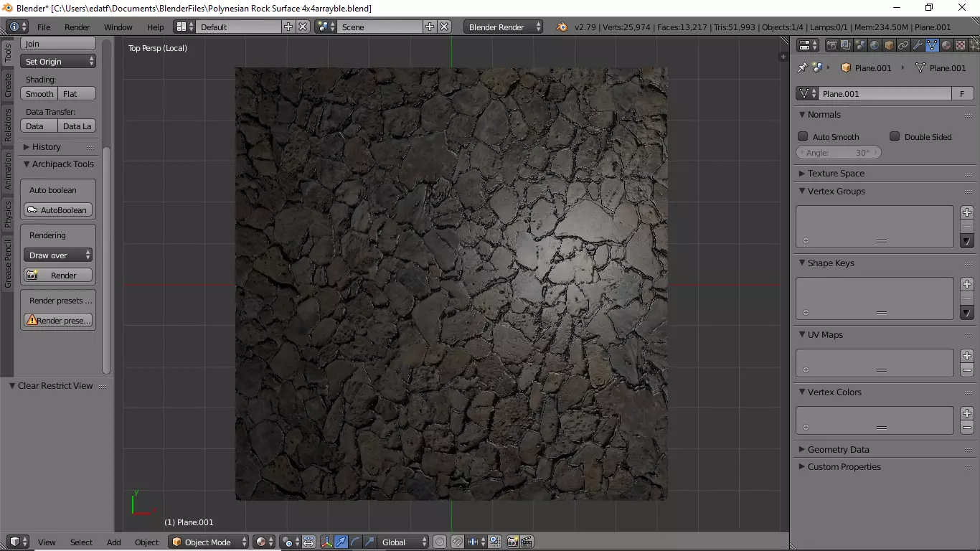Click the AutoBoolean button

(x=58, y=210)
